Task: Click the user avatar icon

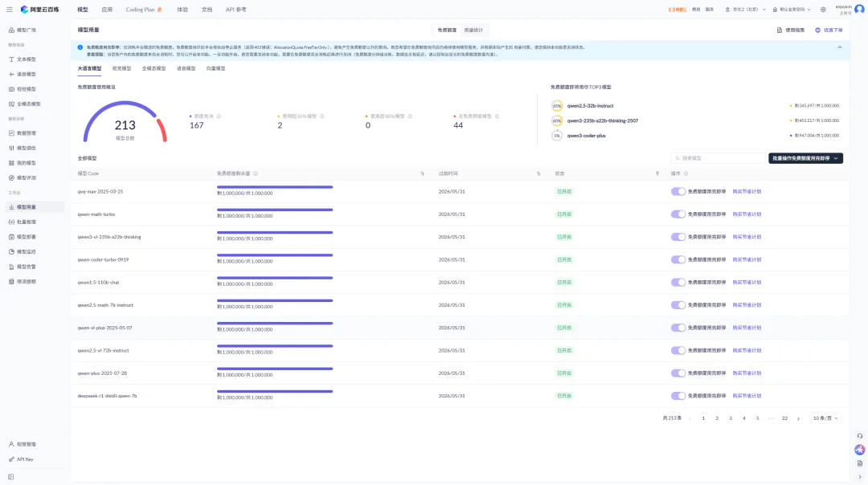Action: (x=859, y=10)
